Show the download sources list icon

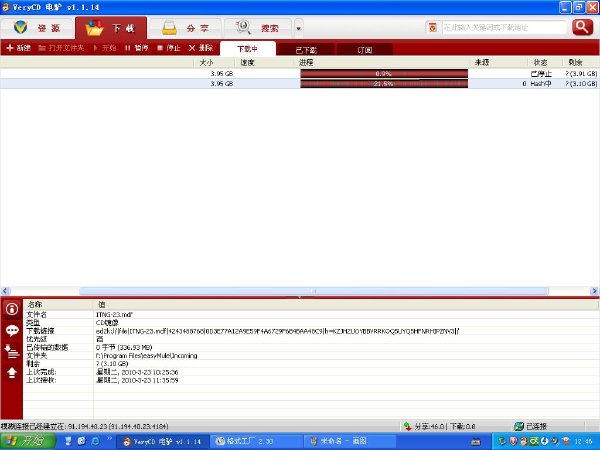tap(12, 351)
